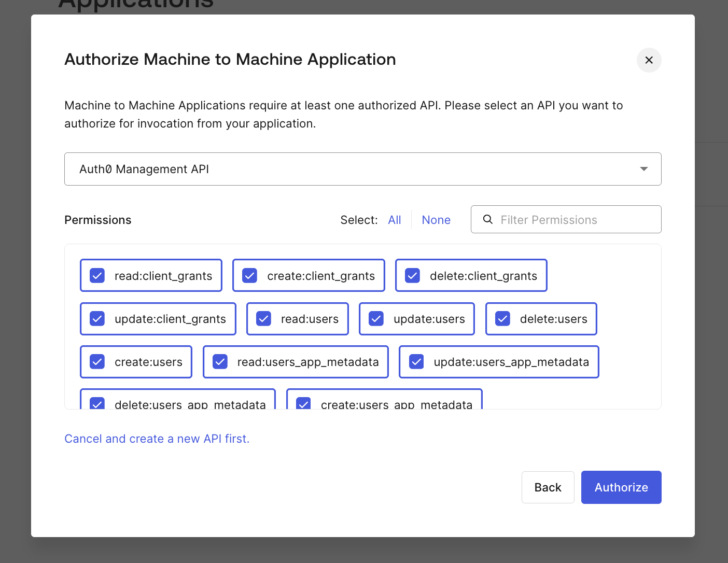Uncheck create:client_grants permission
728x563 pixels.
250,276
